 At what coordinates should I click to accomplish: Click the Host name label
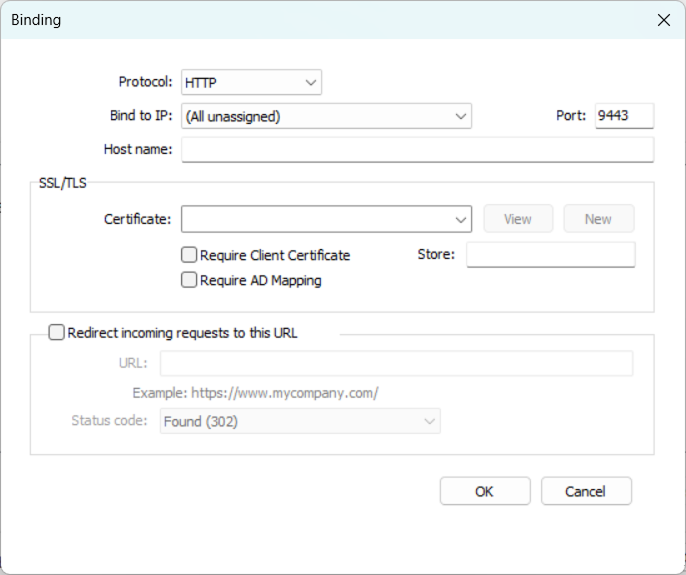click(x=138, y=150)
